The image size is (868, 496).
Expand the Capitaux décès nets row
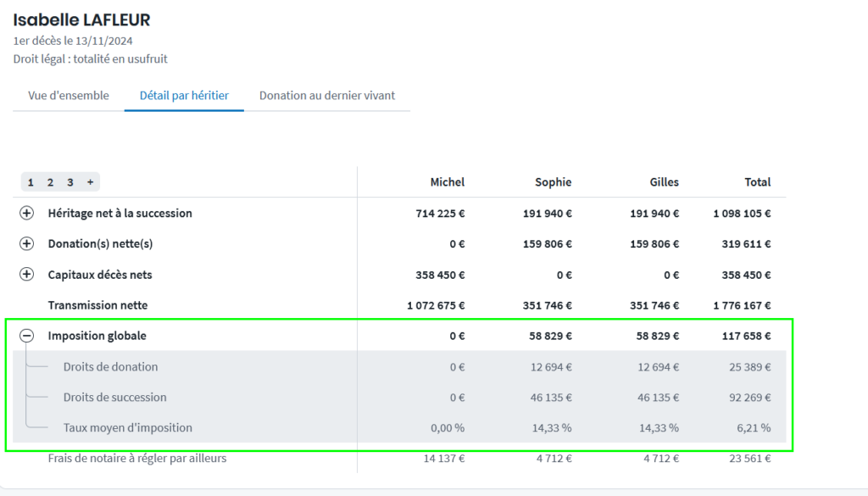click(26, 275)
